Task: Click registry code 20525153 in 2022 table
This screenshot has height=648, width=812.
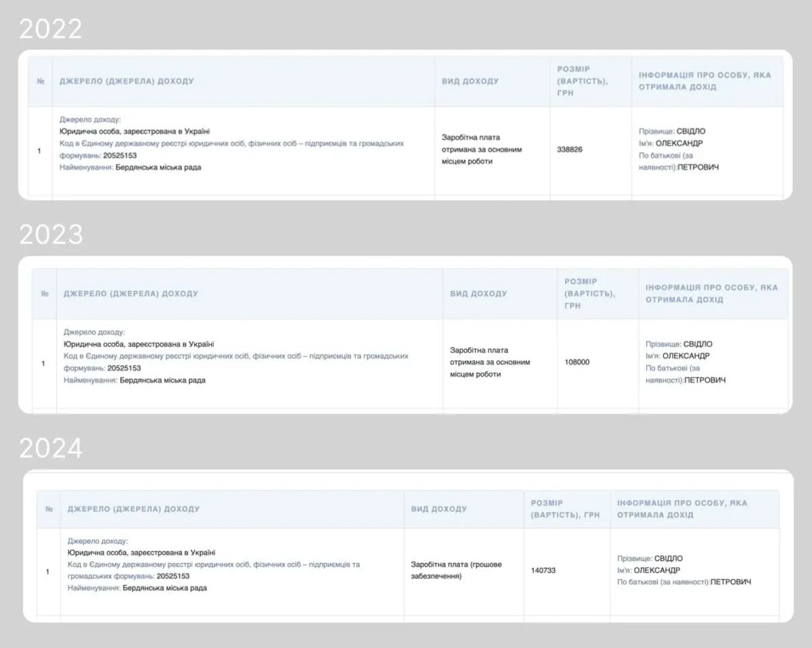Action: 120,156
